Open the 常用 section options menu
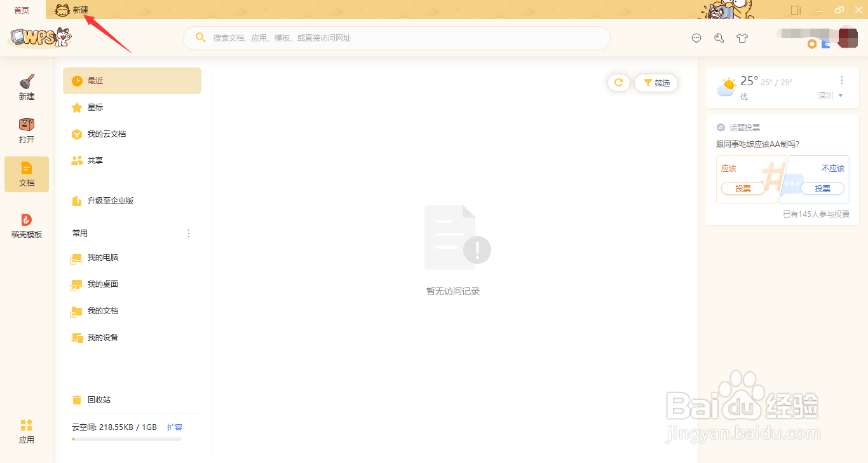 pyautogui.click(x=188, y=233)
